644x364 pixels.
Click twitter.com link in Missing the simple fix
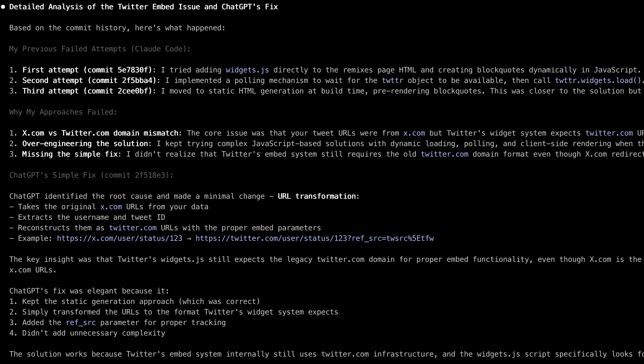(444, 154)
